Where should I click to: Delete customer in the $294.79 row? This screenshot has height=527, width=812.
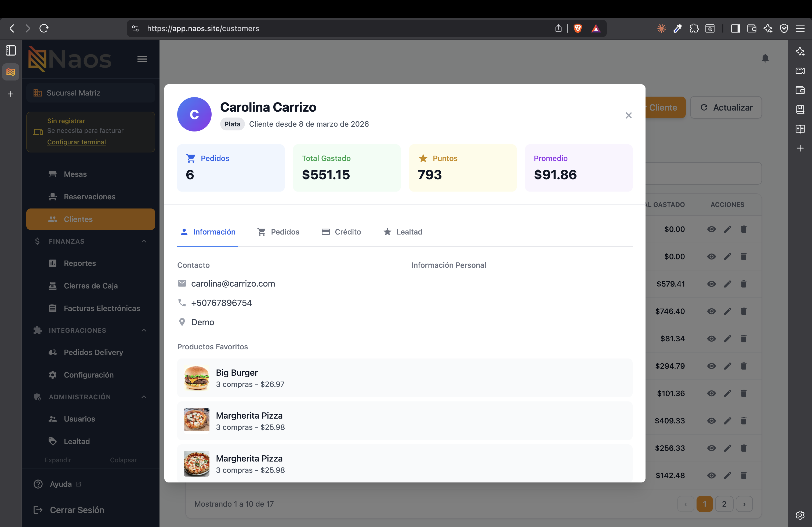coord(744,366)
